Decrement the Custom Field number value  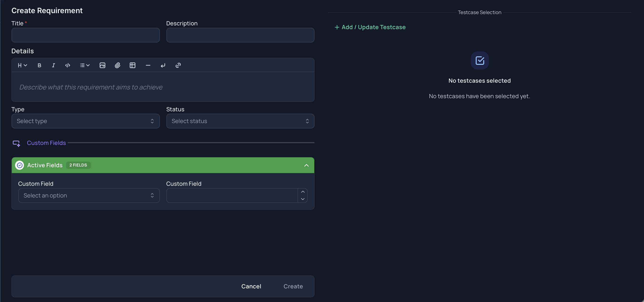click(x=303, y=199)
